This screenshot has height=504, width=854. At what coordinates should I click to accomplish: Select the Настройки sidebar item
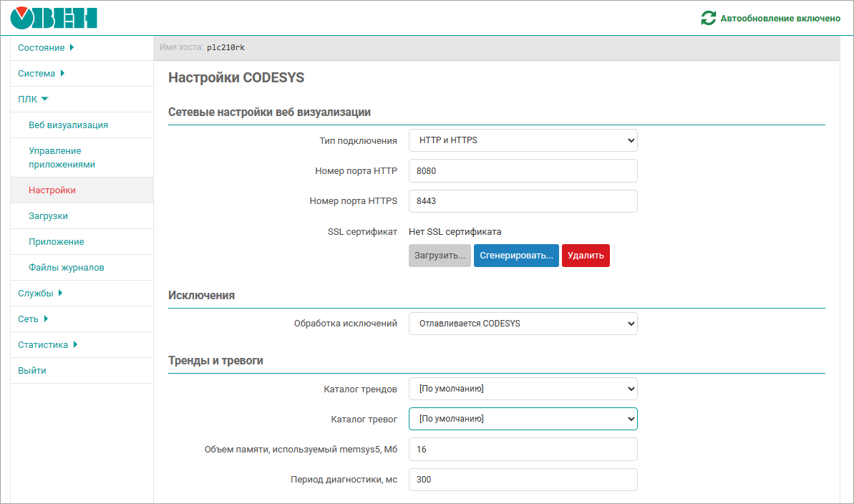click(x=52, y=190)
